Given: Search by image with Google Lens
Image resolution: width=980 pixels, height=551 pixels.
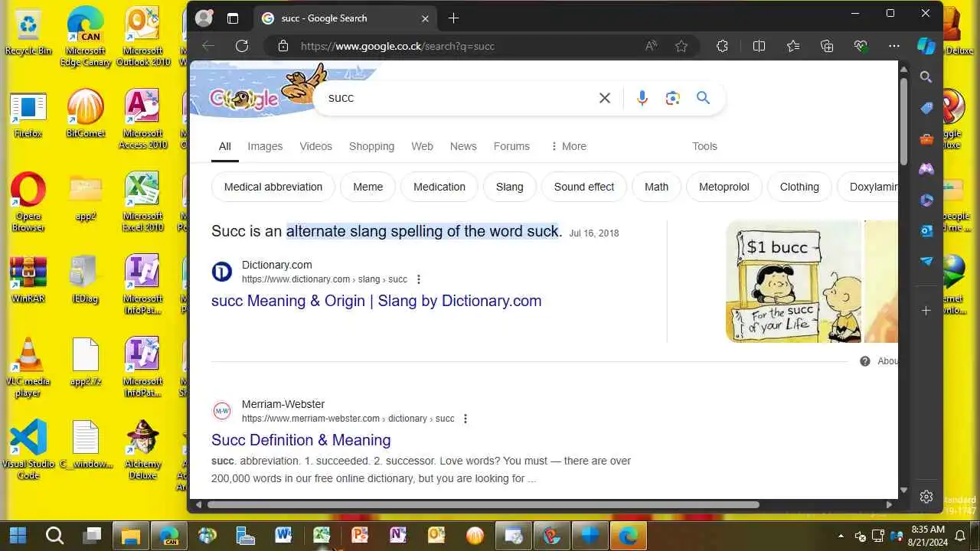Looking at the screenshot, I should tap(673, 98).
